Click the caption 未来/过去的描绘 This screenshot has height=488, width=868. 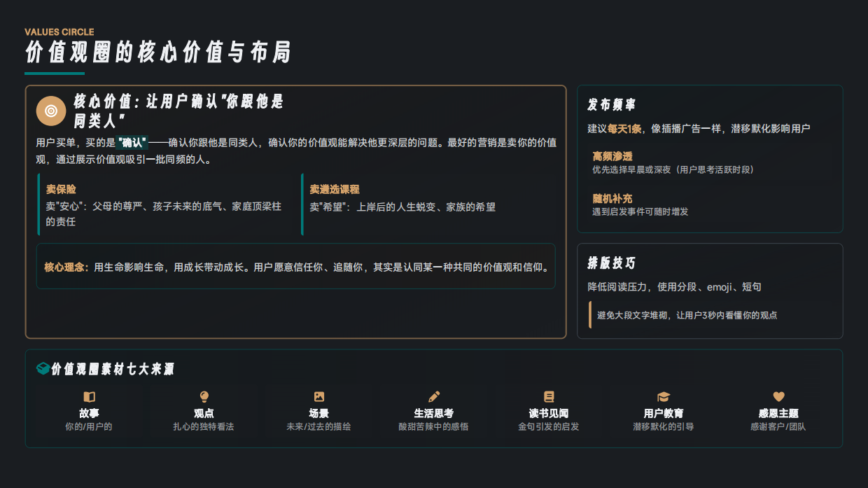319,426
